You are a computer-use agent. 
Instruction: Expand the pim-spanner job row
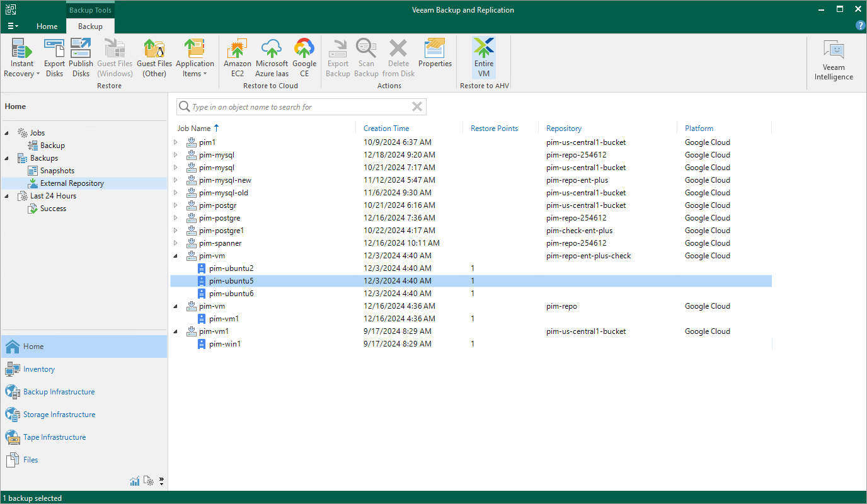pos(176,243)
